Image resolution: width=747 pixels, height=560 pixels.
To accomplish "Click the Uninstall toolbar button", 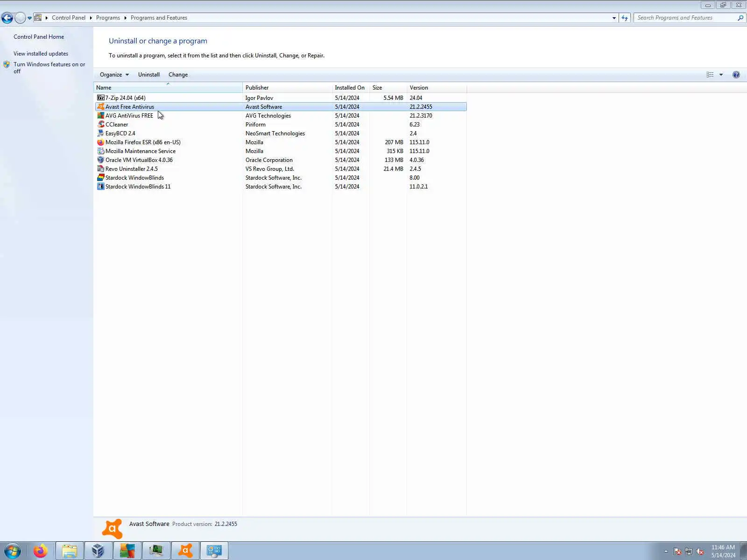I will pos(149,75).
